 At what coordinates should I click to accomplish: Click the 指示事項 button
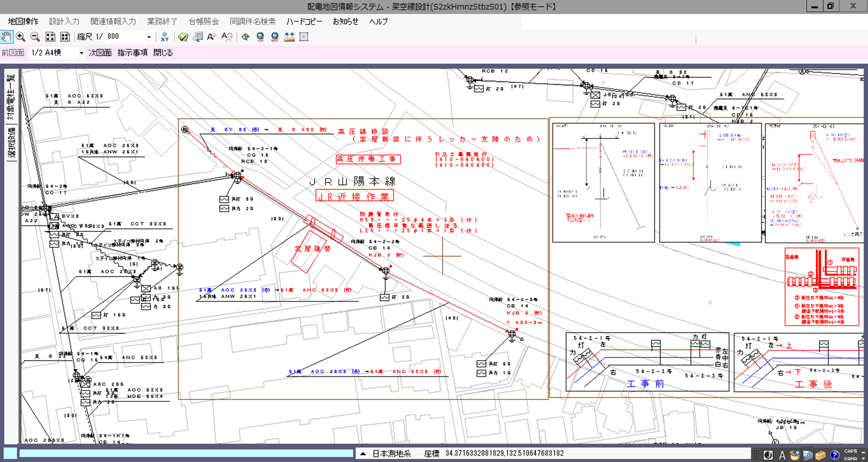pos(132,53)
